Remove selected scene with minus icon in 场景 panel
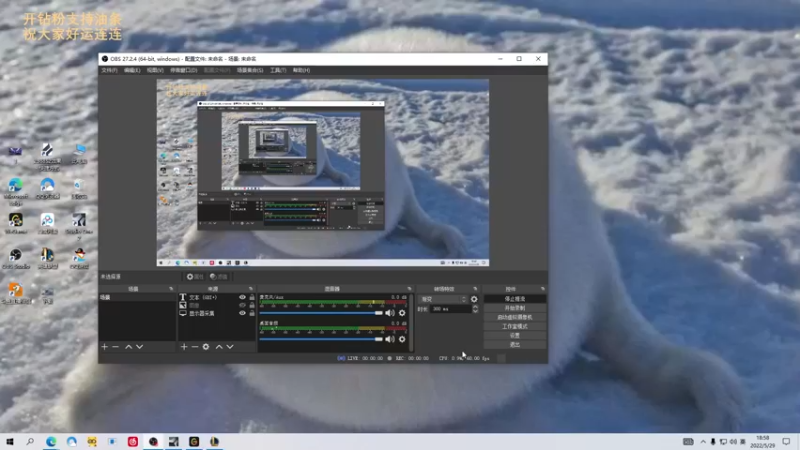800x450 pixels. pos(115,347)
